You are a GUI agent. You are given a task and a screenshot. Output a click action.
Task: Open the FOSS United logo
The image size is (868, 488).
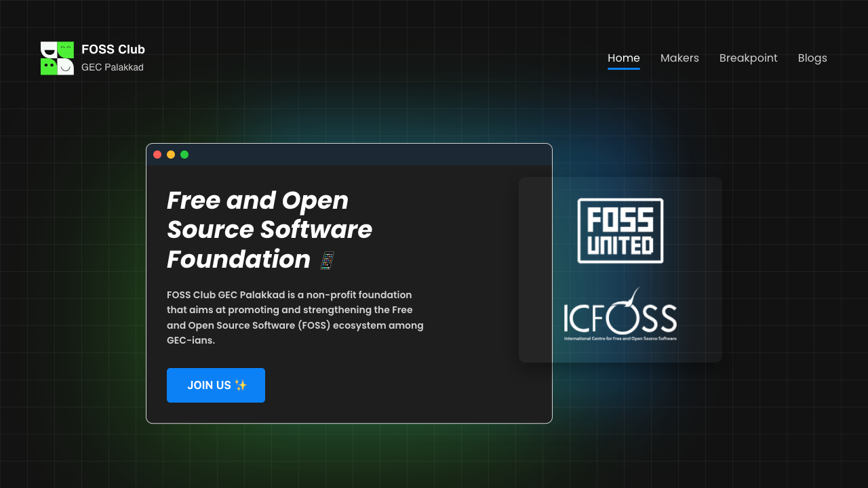620,230
